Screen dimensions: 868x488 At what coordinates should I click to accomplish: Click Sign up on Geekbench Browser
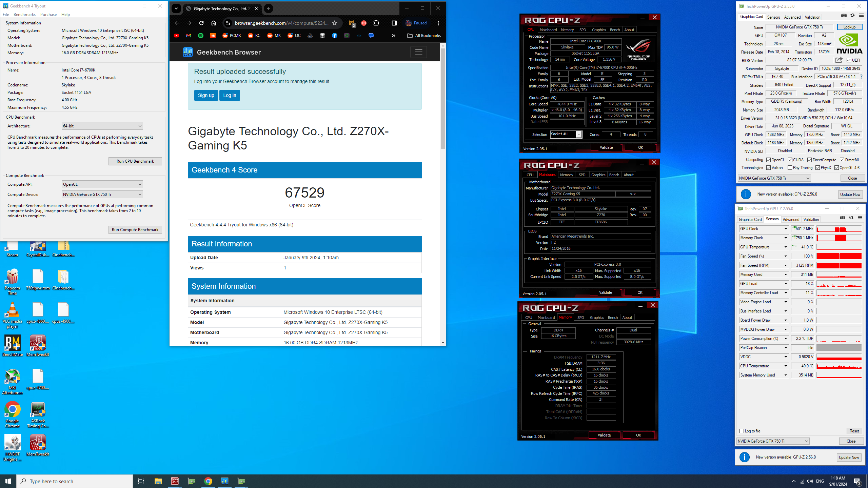tap(206, 96)
